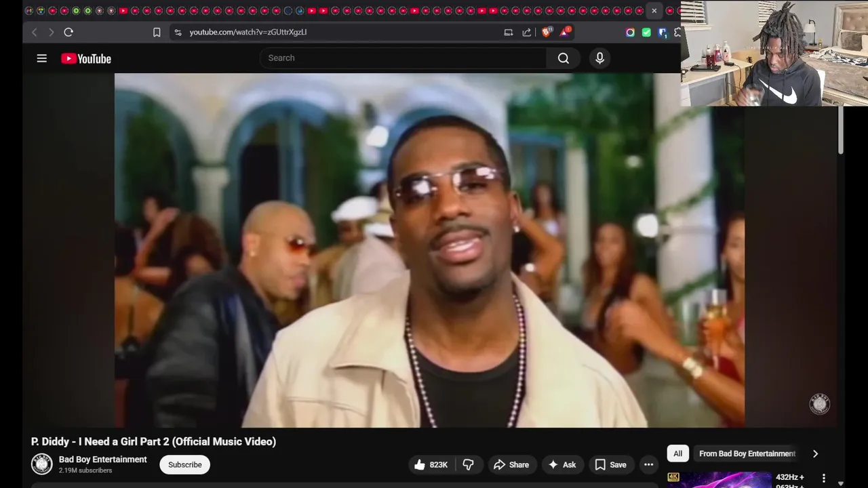Click Bad Boy Entertainment channel avatar
The image size is (868, 488).
(42, 464)
